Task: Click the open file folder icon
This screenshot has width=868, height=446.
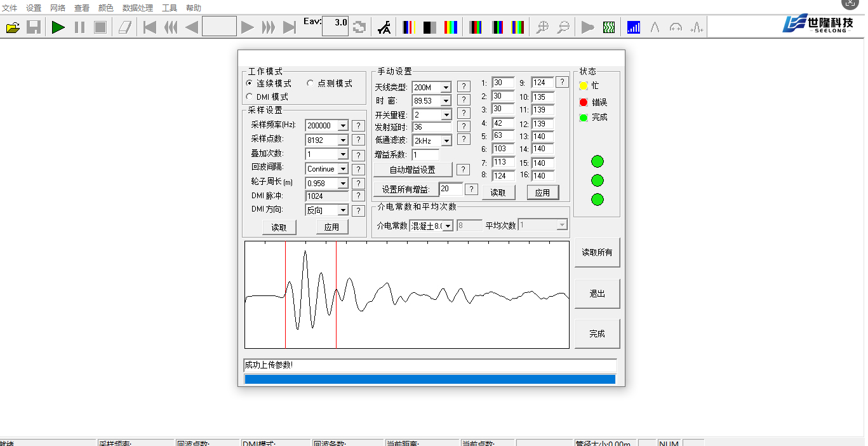Action: (13, 27)
